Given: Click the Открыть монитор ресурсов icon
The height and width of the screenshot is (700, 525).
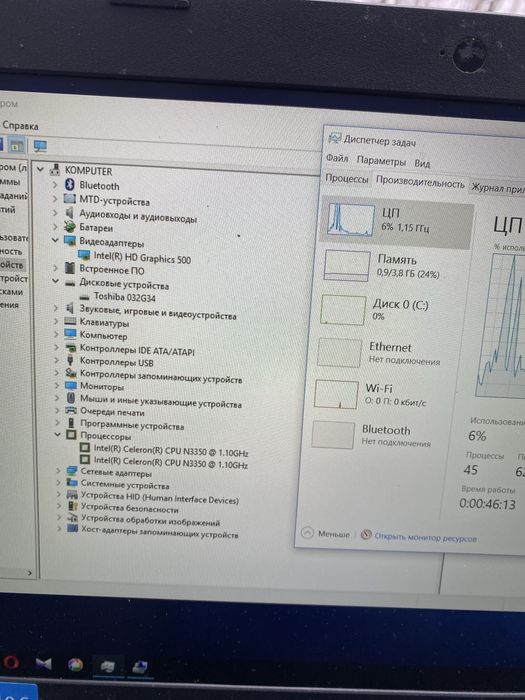Looking at the screenshot, I should (x=366, y=534).
